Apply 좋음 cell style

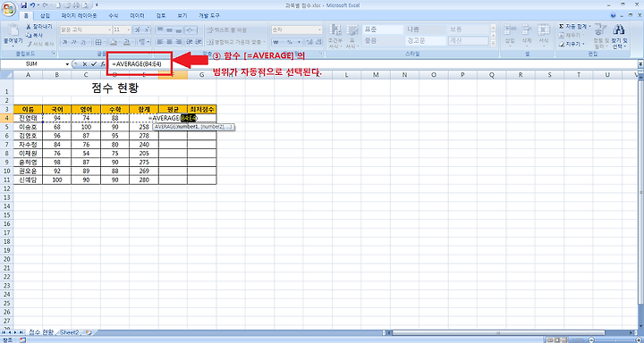click(x=382, y=41)
